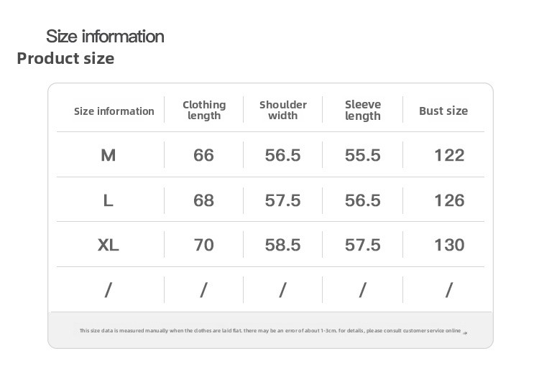Click the small icon ending the footnote
539x392 pixels.
pyautogui.click(x=465, y=332)
